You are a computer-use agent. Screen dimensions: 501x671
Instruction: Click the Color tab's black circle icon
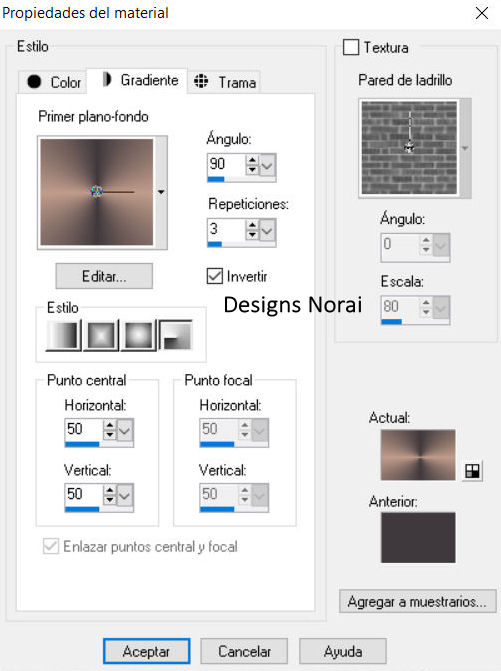pyautogui.click(x=34, y=81)
